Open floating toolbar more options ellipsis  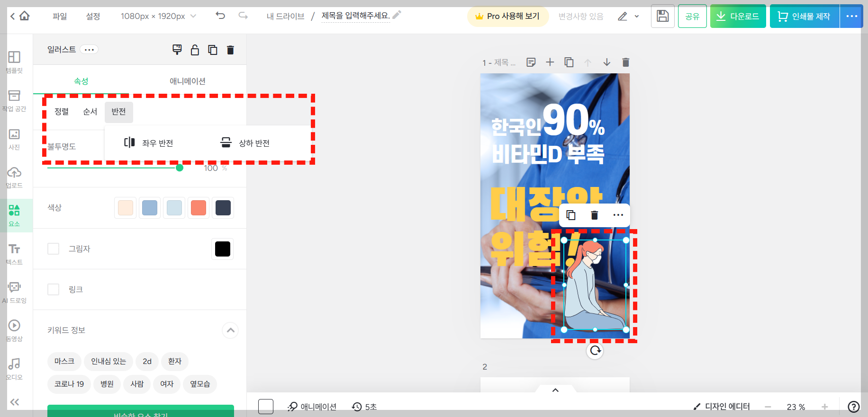pos(618,215)
